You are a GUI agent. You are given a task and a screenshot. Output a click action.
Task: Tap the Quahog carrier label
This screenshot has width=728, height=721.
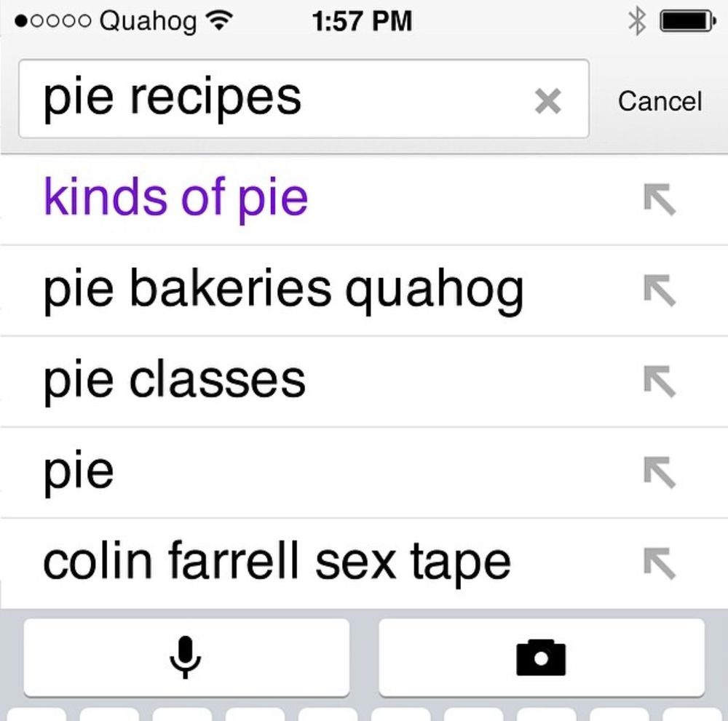tap(148, 22)
